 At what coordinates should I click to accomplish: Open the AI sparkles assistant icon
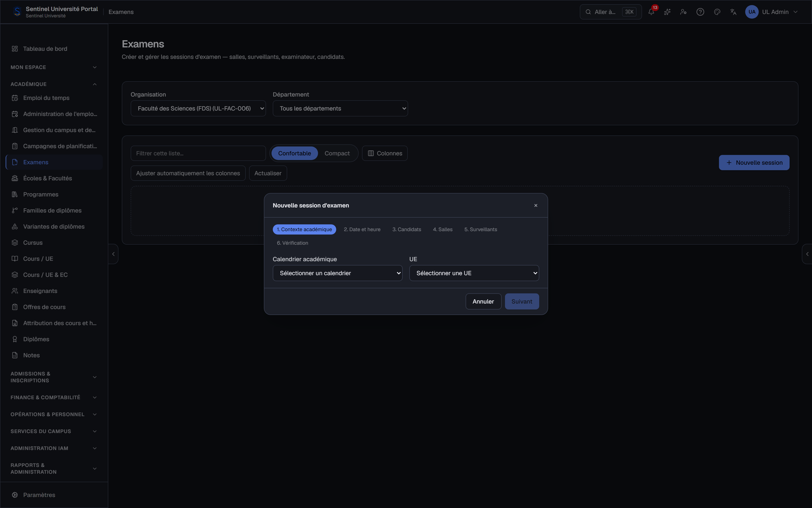pyautogui.click(x=667, y=12)
